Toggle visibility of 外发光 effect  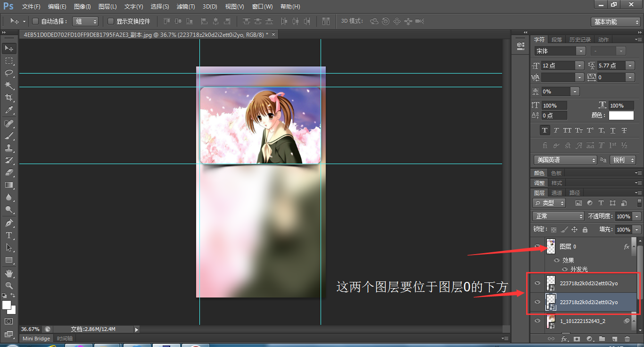tap(565, 269)
